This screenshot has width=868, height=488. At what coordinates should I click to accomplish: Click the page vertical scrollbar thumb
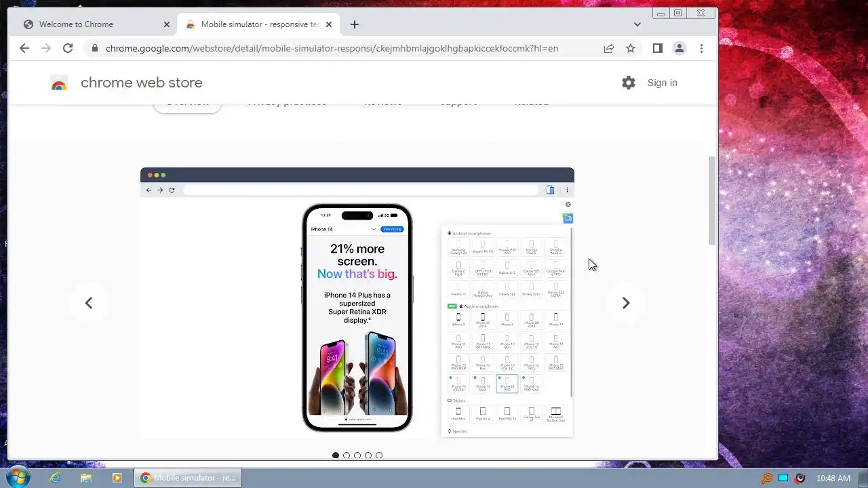[x=712, y=201]
